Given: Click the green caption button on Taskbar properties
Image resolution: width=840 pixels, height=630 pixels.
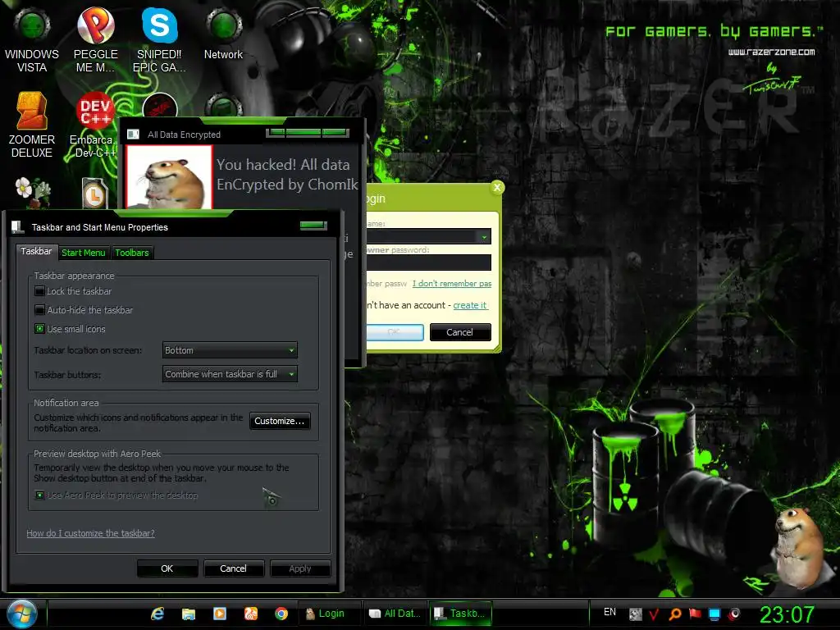Looking at the screenshot, I should pos(313,225).
